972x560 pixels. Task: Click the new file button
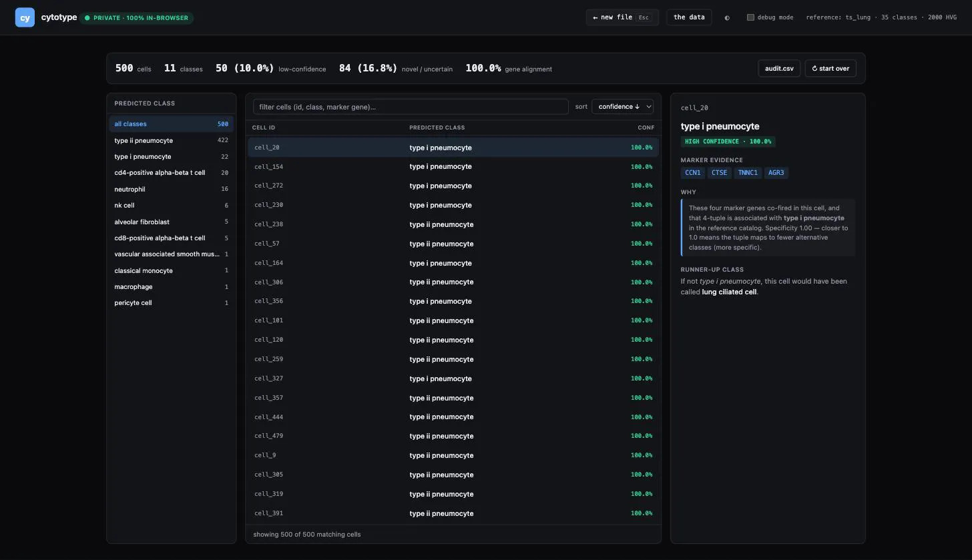pyautogui.click(x=622, y=17)
